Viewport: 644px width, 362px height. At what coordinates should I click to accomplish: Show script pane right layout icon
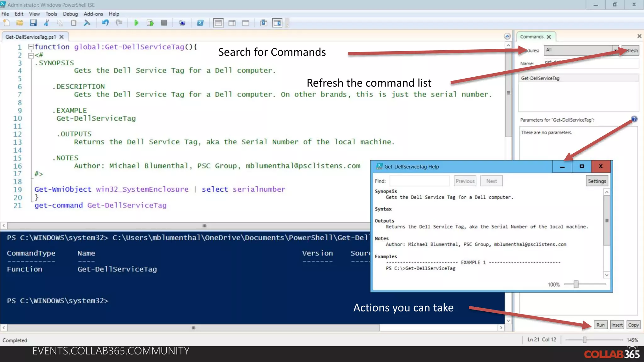[232, 23]
